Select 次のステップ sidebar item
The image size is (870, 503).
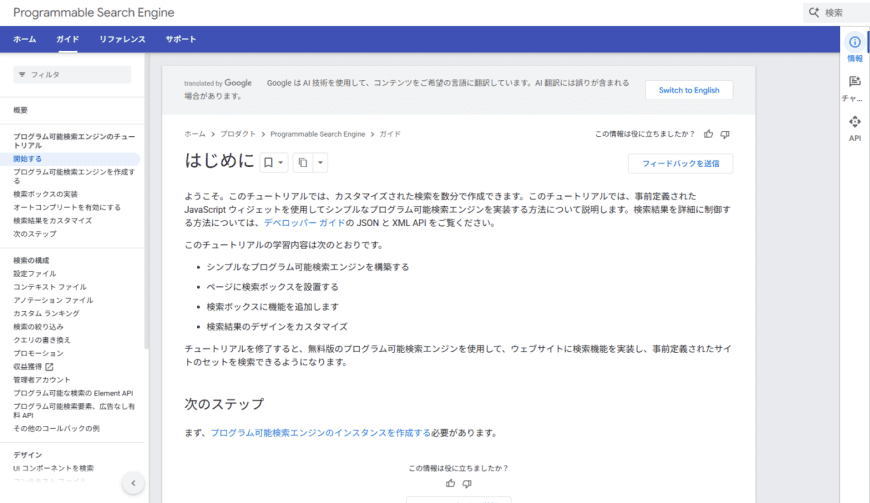coord(35,234)
